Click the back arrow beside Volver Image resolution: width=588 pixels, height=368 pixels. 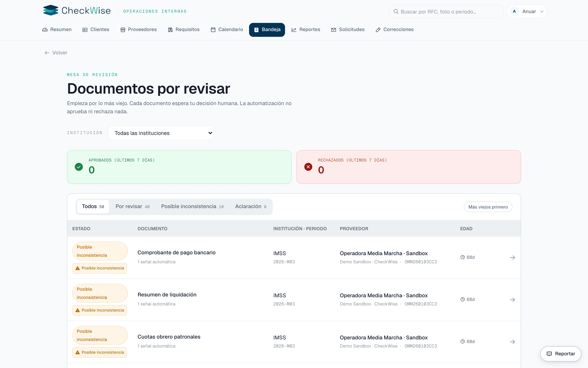(x=47, y=53)
